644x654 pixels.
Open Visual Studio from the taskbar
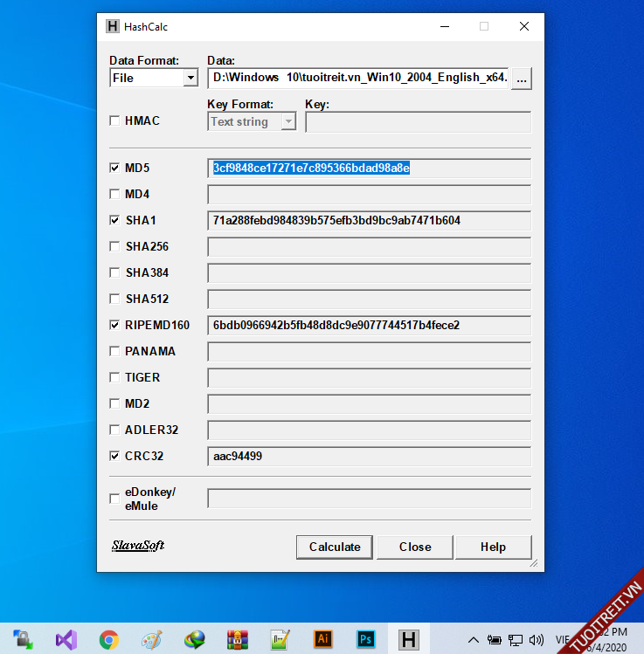point(66,639)
